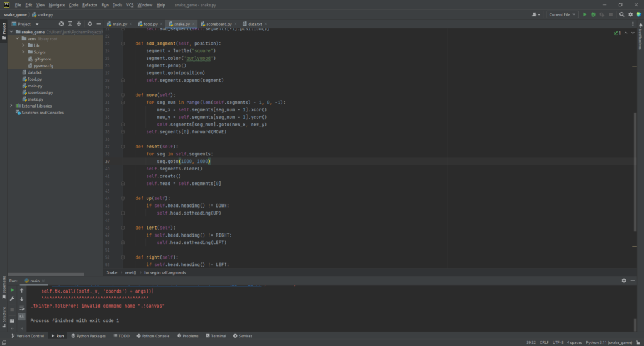Open Problems tool window
The height and width of the screenshot is (346, 644).
pyautogui.click(x=188, y=336)
